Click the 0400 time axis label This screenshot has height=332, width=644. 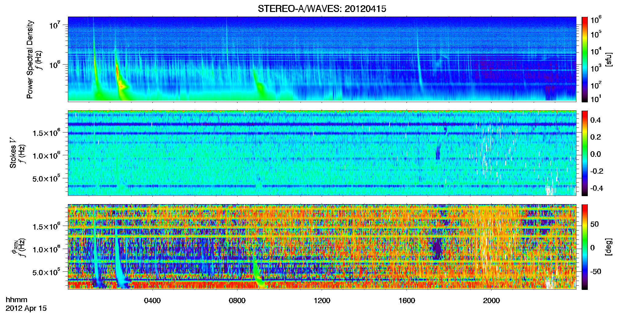coord(152,301)
